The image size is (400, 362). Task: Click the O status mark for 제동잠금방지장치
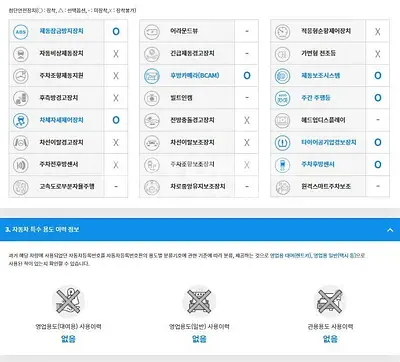(116, 31)
